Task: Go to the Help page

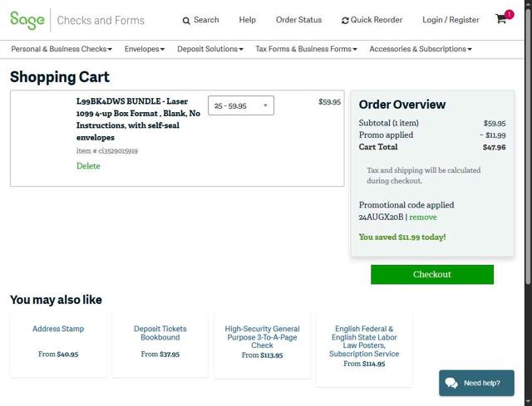Action: coord(247,20)
